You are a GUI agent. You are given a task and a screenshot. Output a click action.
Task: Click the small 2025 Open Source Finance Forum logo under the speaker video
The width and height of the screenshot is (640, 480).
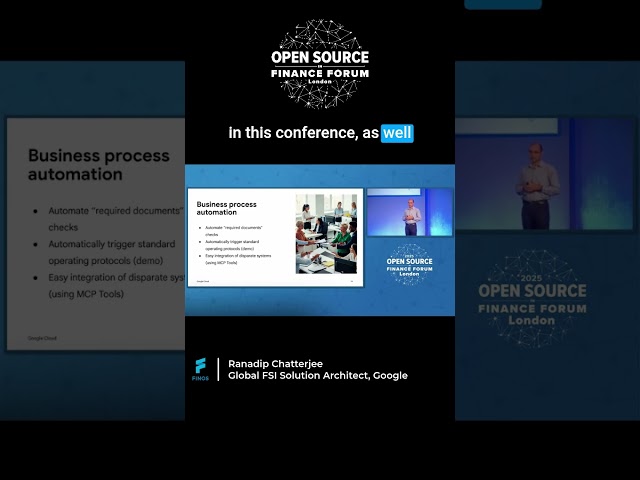tap(409, 264)
